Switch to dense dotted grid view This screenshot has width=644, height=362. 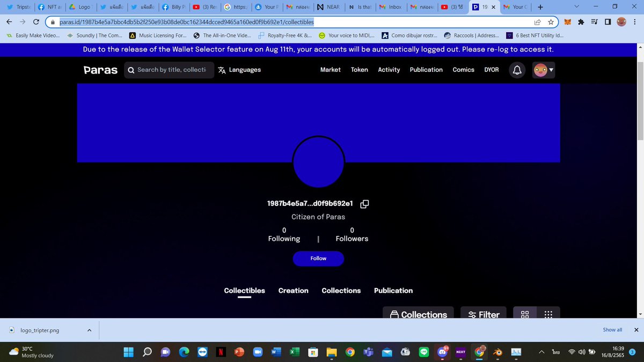coord(548,315)
